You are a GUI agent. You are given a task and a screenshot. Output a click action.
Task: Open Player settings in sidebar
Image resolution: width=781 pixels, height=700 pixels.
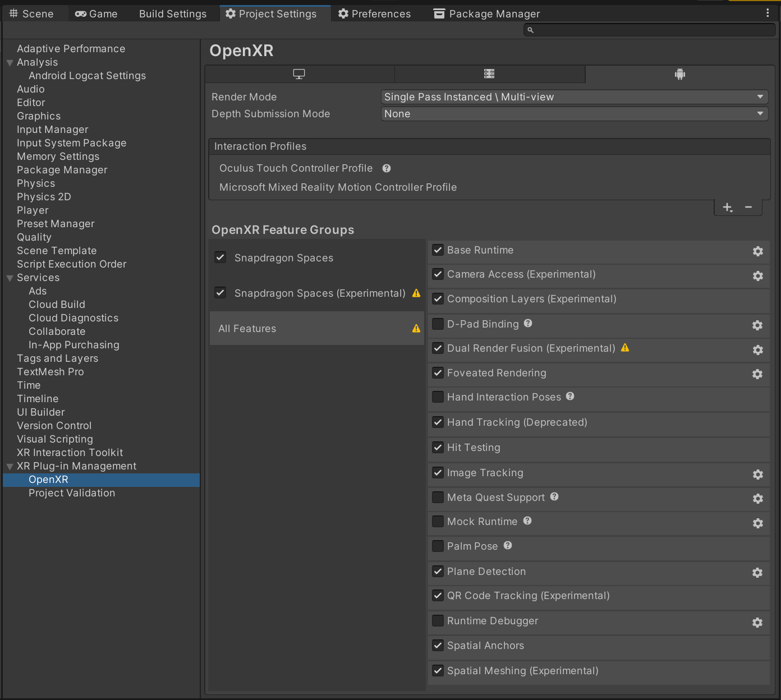tap(33, 210)
